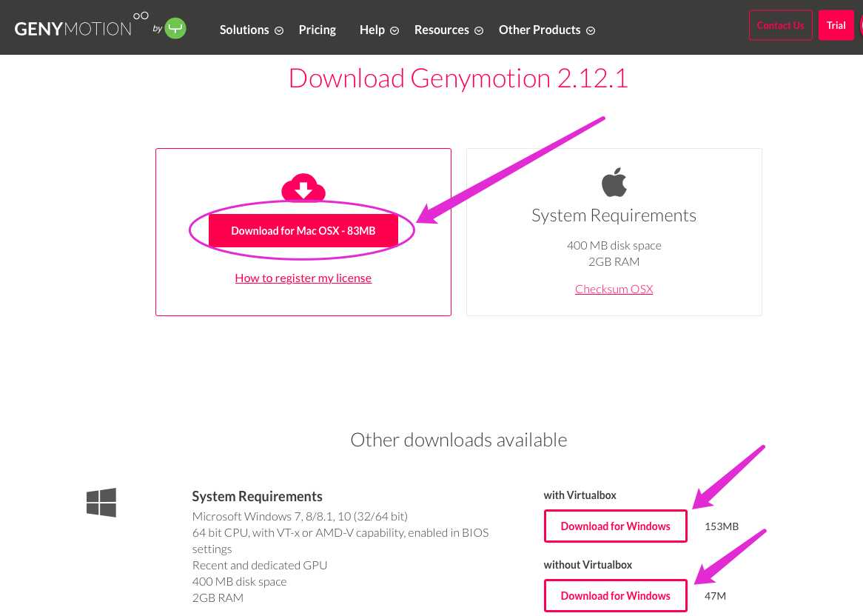
Task: Expand the Resources dropdown menu
Action: [449, 30]
